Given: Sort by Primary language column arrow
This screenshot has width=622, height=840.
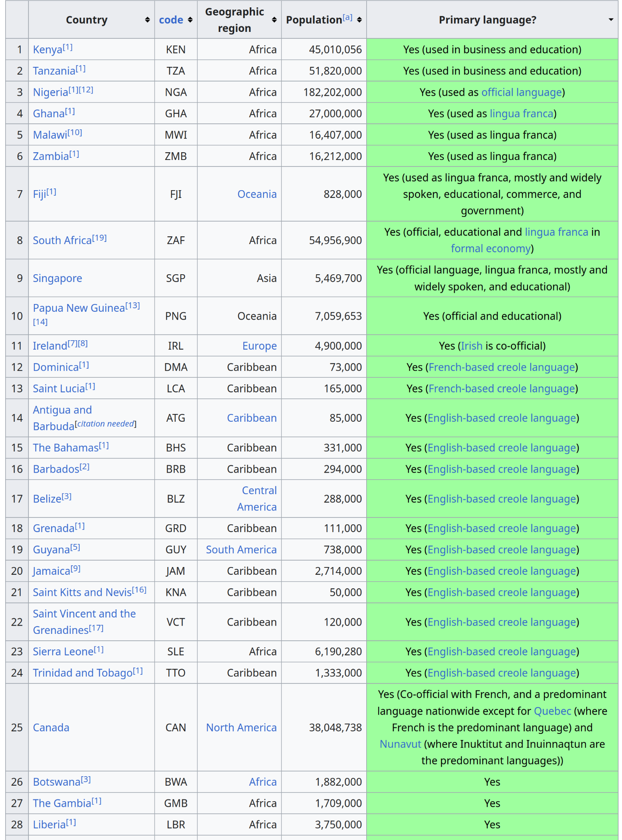Looking at the screenshot, I should 611,20.
